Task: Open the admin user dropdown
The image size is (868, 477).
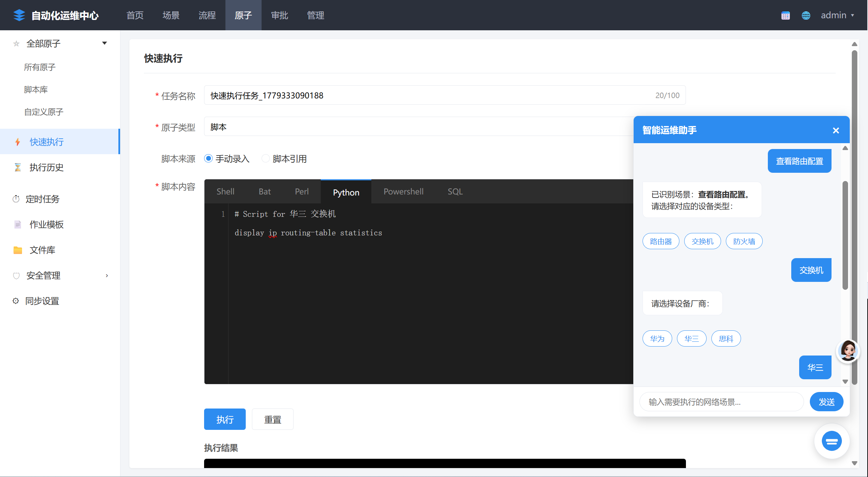Action: coord(837,15)
